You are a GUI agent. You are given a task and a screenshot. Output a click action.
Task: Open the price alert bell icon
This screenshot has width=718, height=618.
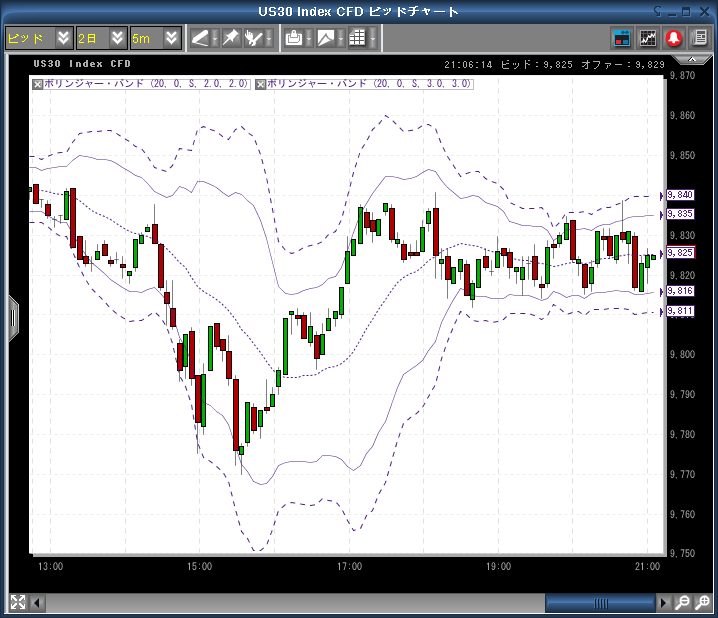[675, 38]
